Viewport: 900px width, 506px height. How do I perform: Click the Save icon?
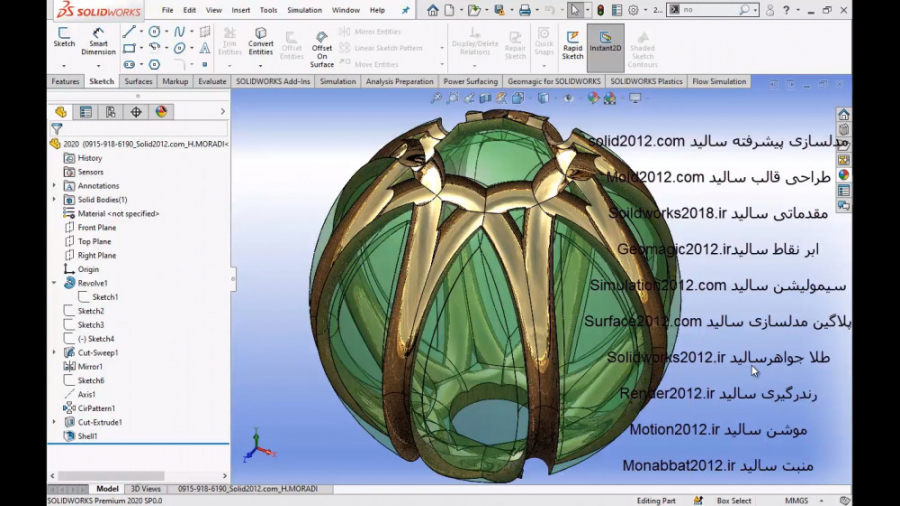[499, 10]
